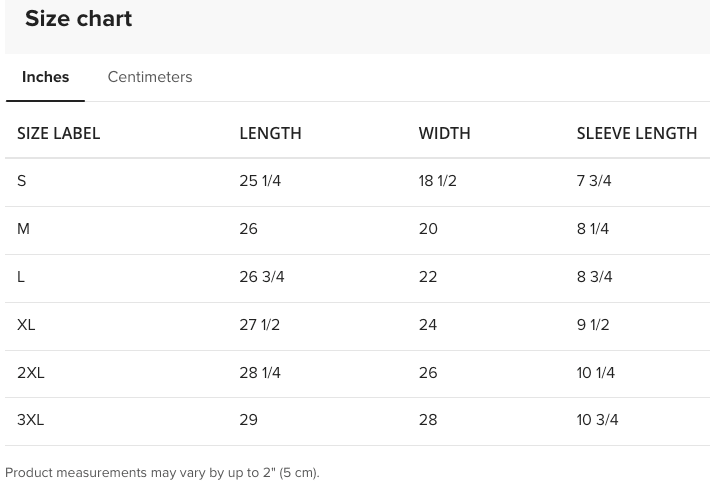Select the M size label
The image size is (710, 497).
[x=23, y=229]
